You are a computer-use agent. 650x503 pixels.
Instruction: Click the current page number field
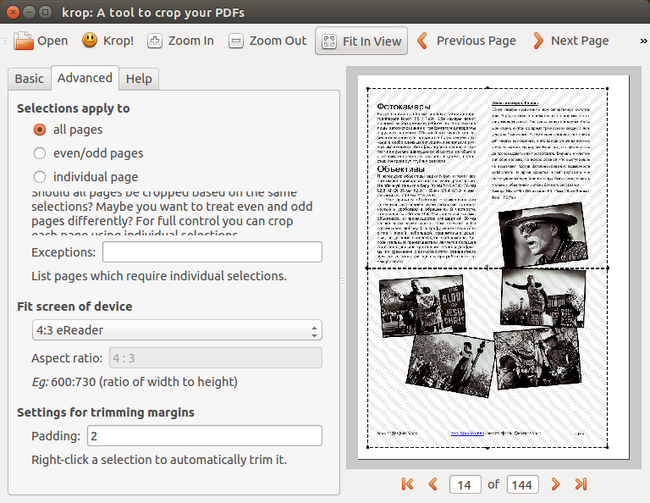click(464, 484)
